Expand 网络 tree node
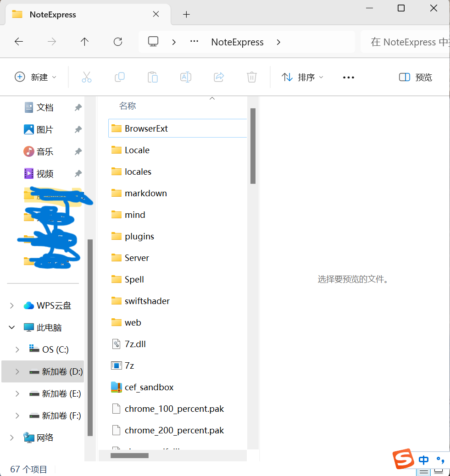Viewport: 450px width, 476px height. (x=11, y=437)
